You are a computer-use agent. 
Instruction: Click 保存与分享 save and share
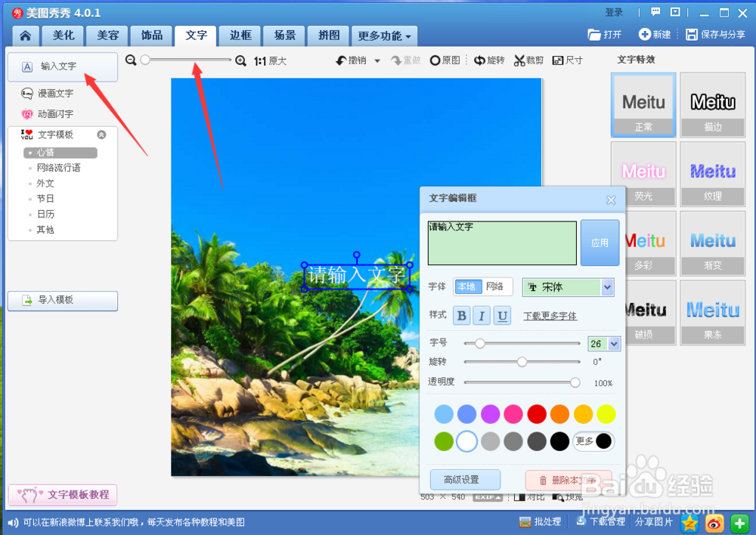(x=715, y=34)
